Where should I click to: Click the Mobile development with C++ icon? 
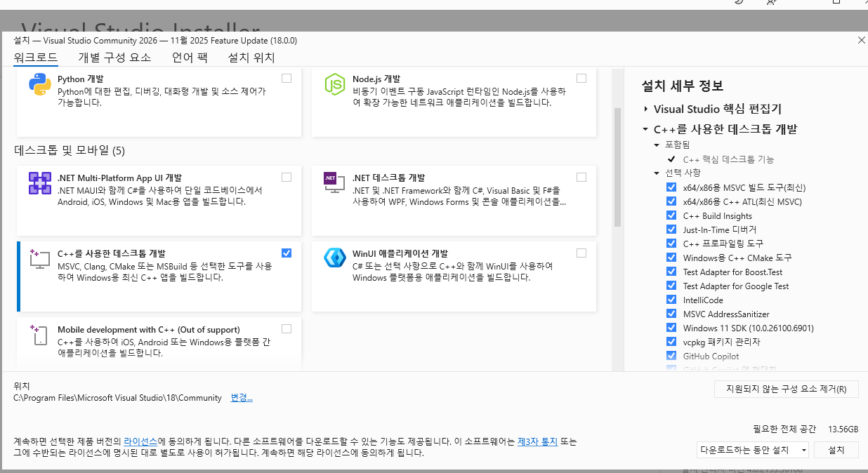39,335
